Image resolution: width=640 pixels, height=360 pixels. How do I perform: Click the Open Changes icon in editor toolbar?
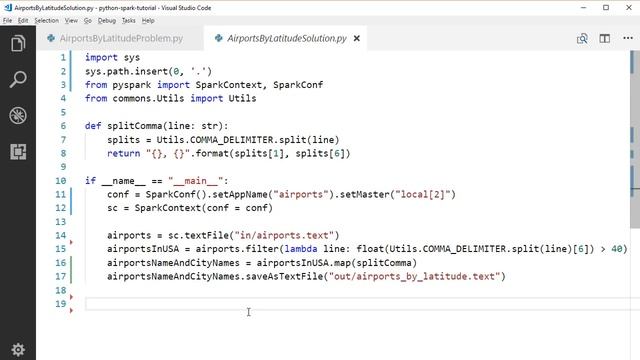(582, 38)
